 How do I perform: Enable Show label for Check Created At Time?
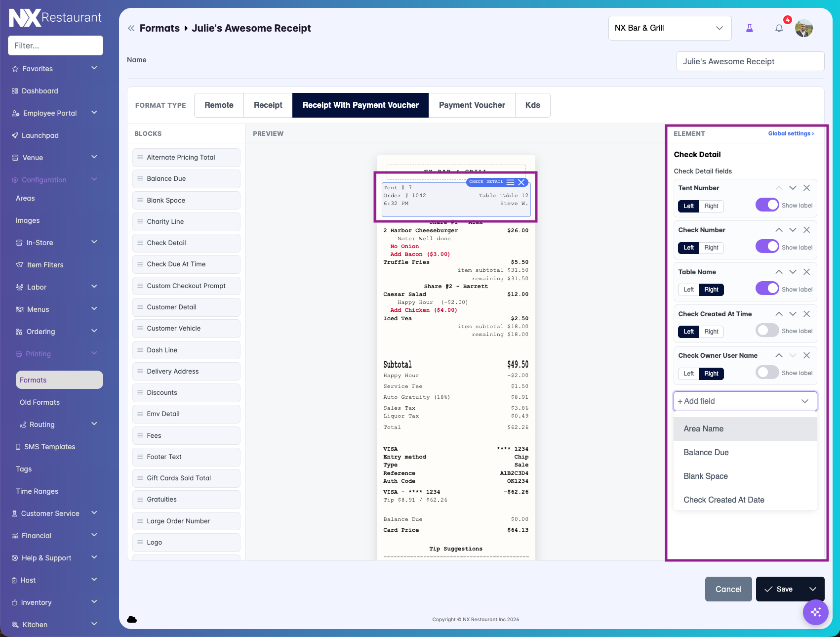click(767, 331)
